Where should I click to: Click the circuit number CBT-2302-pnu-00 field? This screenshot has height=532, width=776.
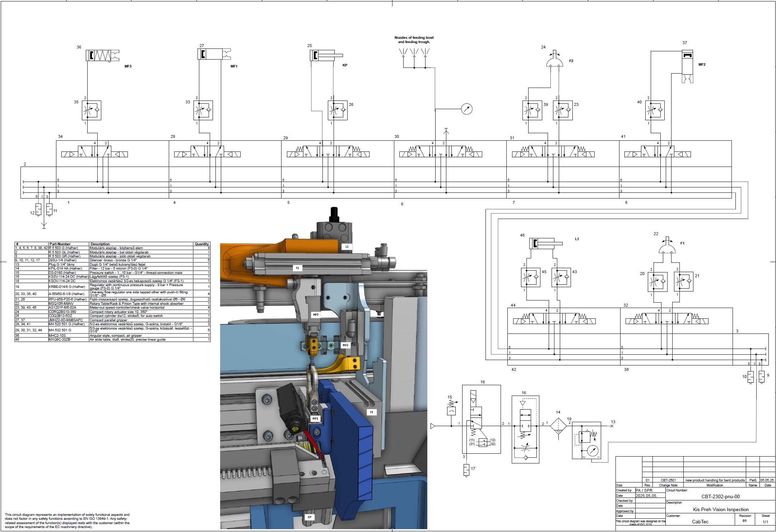point(720,497)
